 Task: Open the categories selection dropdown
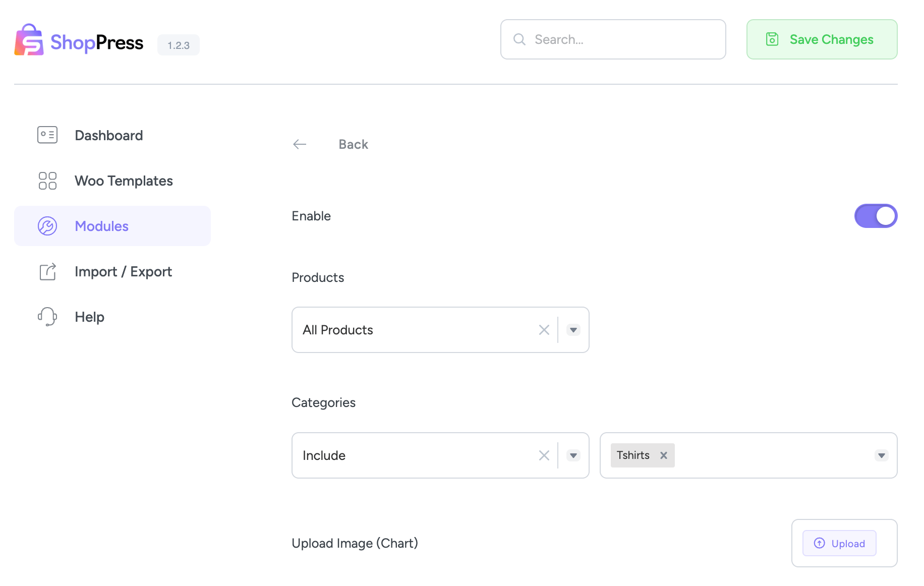point(881,455)
